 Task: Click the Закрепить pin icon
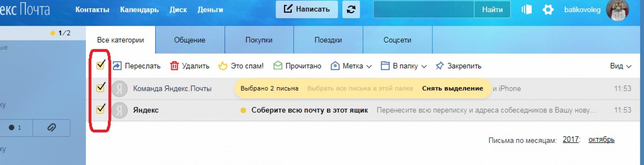click(440, 66)
